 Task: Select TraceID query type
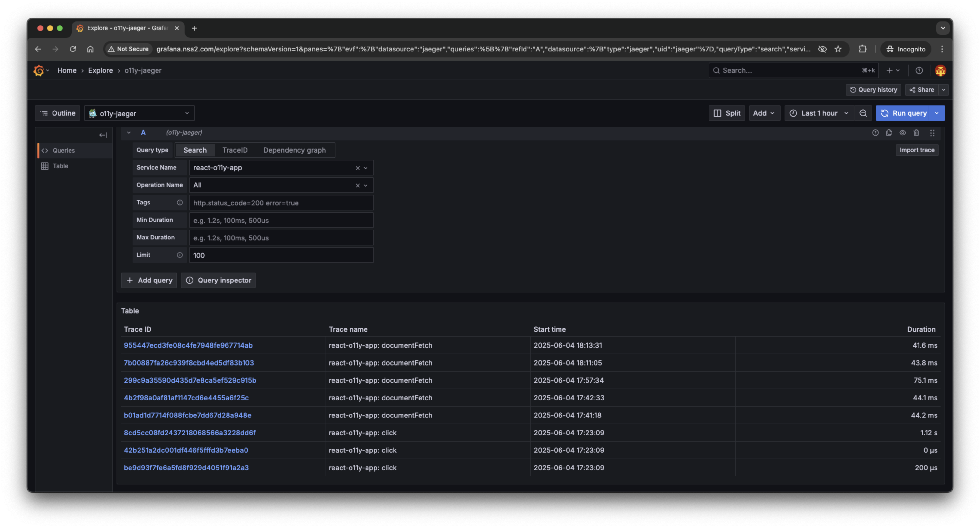click(235, 150)
